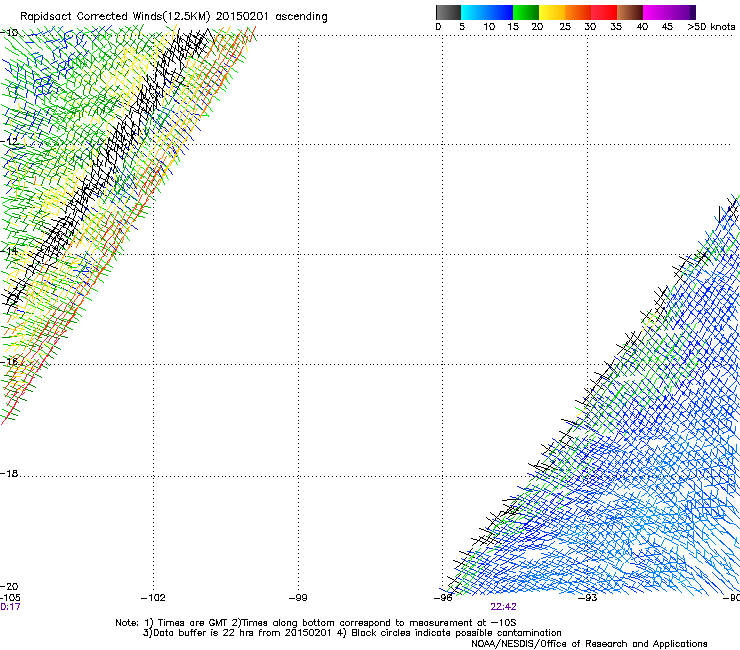This screenshot has height=650, width=740.
Task: Click the gray 0-5 knots legend segment
Action: click(448, 12)
